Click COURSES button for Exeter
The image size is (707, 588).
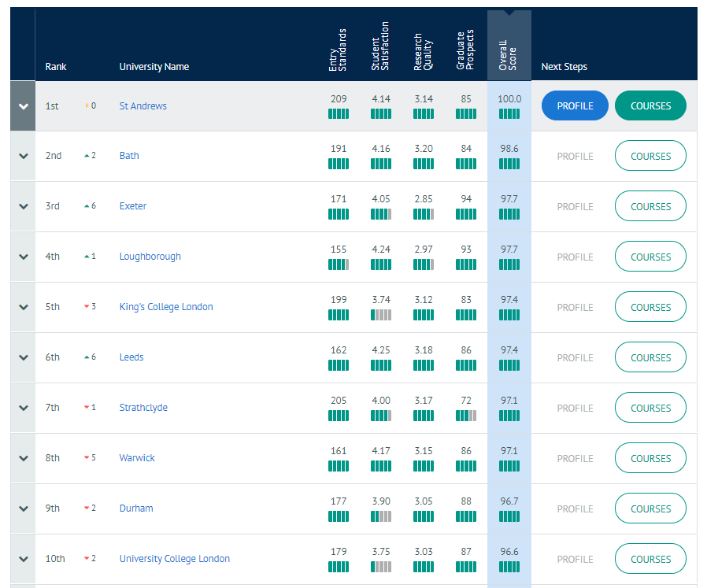(650, 206)
